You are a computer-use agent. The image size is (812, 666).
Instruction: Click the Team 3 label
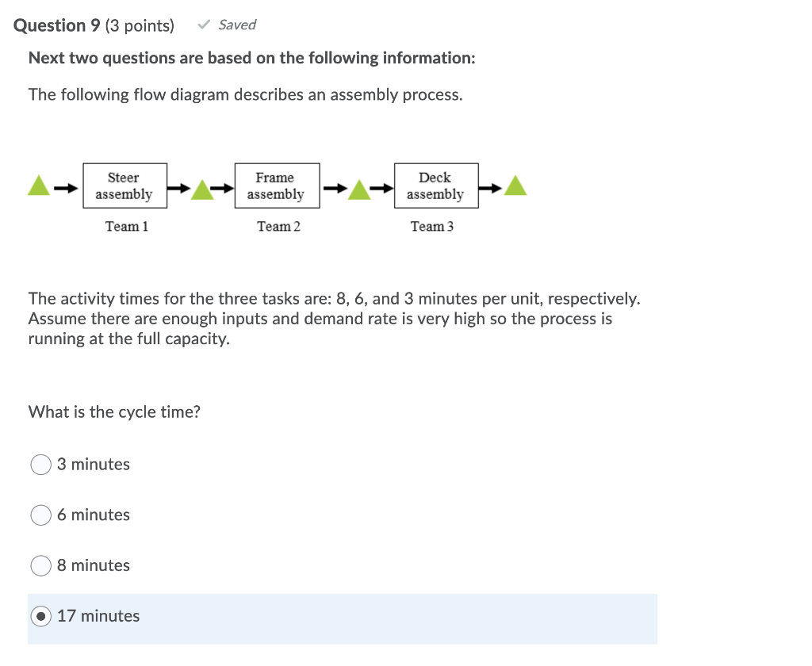[431, 226]
